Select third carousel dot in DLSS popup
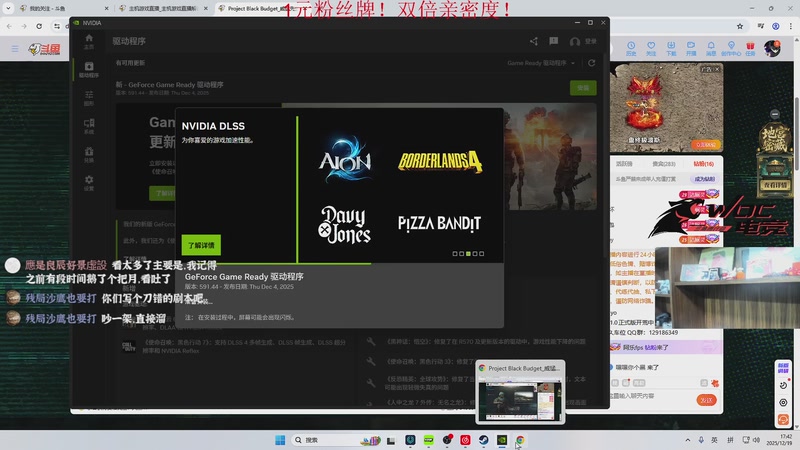This screenshot has height=450, width=800. coord(468,254)
